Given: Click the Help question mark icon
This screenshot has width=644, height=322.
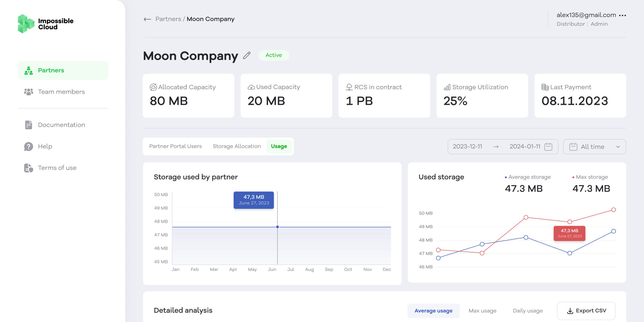Looking at the screenshot, I should [29, 146].
